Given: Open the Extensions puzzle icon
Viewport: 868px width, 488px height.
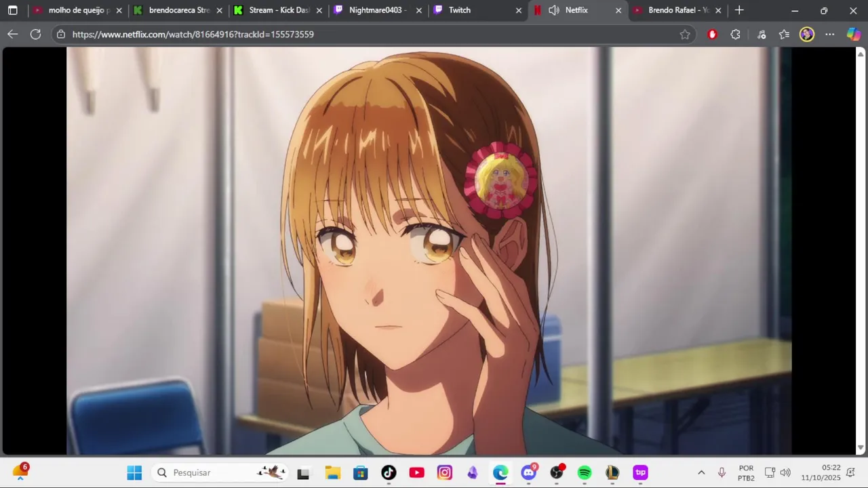Looking at the screenshot, I should (736, 35).
